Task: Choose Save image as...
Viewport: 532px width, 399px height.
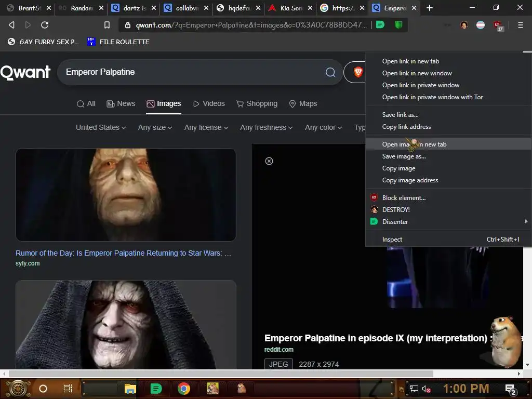Action: (448, 156)
